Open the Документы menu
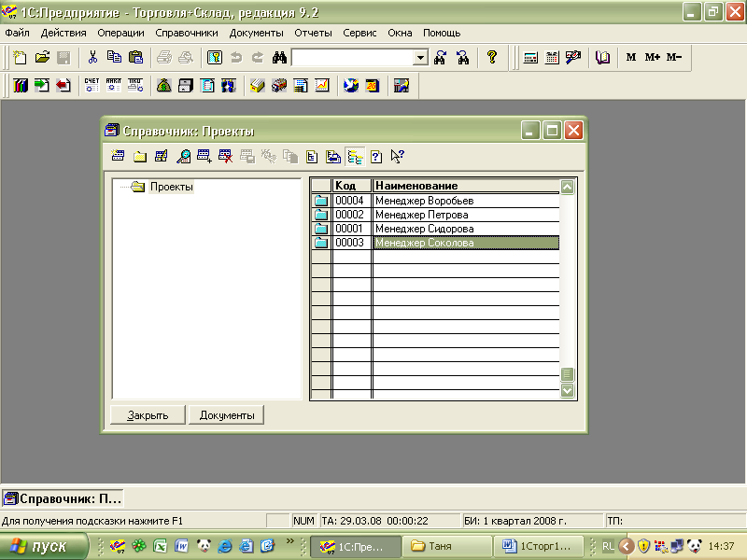747x560 pixels. [256, 33]
